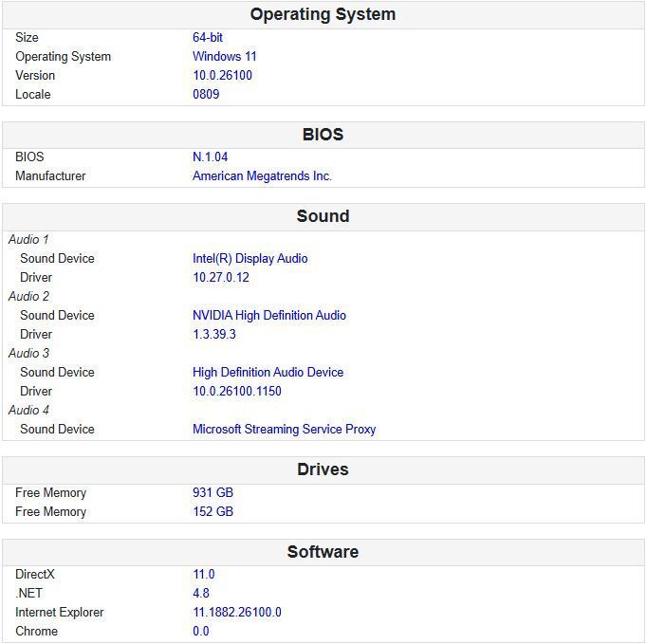The width and height of the screenshot is (647, 644).
Task: Click "Sound Device" label under Audio 1
Action: point(57,259)
